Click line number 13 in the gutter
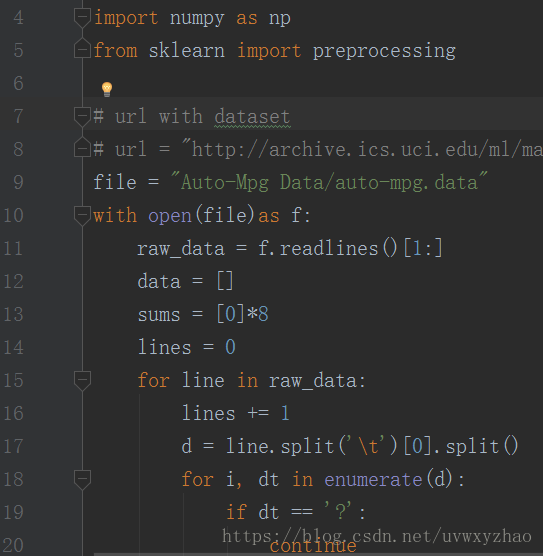Image resolution: width=543 pixels, height=556 pixels. coord(13,314)
